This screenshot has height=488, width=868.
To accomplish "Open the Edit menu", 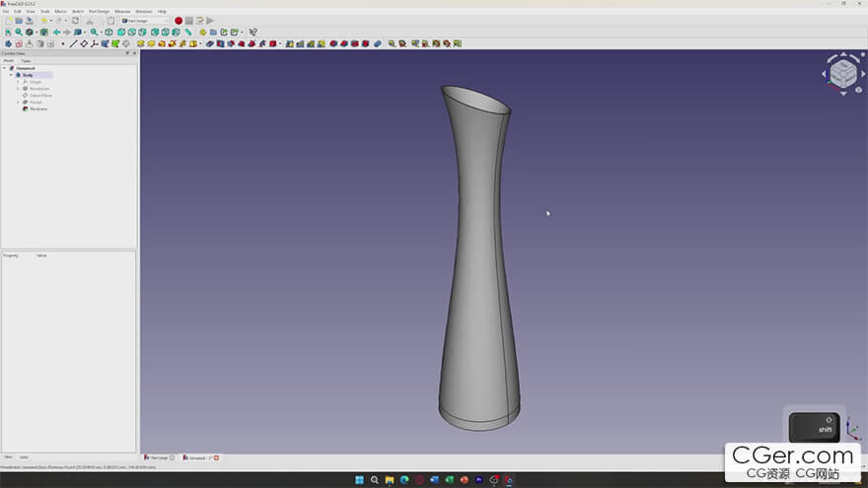I will 17,11.
